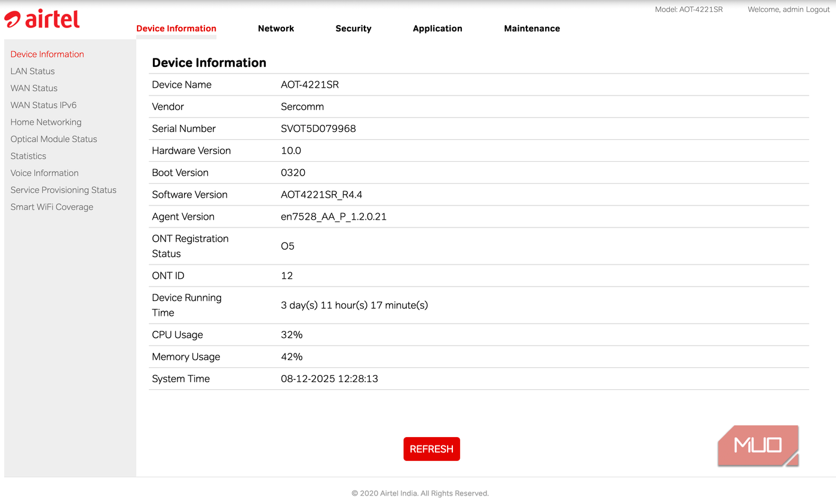Viewport: 836px width, 504px height.
Task: Click the red REFRESH button
Action: 431,449
